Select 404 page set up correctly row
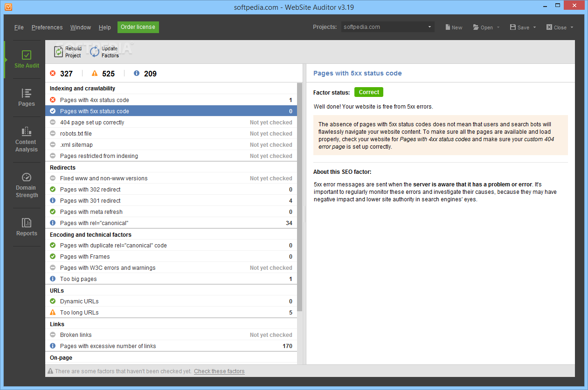Viewport: 588px width, 390px height. point(171,122)
